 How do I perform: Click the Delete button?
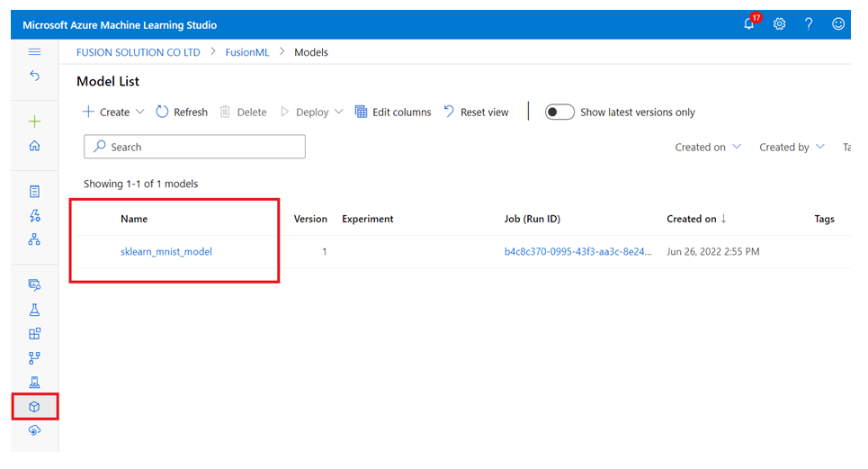click(x=244, y=112)
